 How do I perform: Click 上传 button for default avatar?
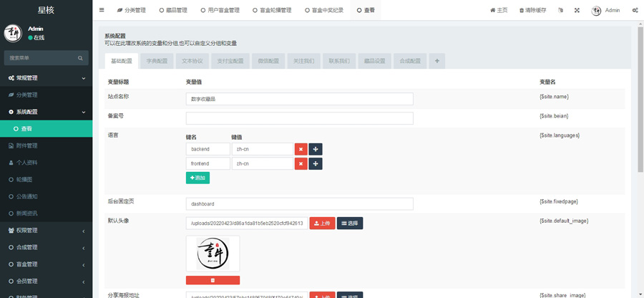[322, 223]
